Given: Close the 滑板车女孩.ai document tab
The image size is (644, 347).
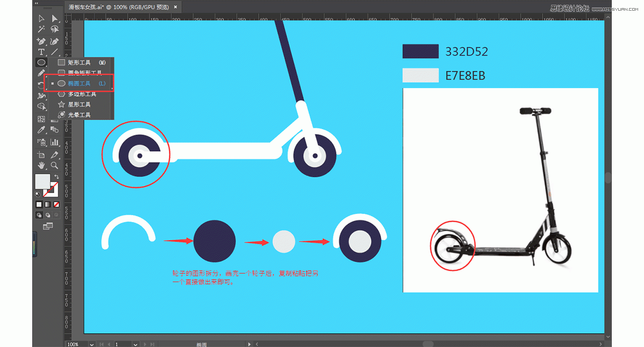Looking at the screenshot, I should click(175, 7).
